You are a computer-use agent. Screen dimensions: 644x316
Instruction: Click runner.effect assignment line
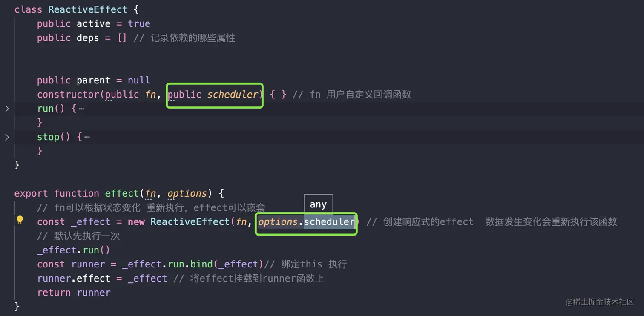[x=102, y=279]
